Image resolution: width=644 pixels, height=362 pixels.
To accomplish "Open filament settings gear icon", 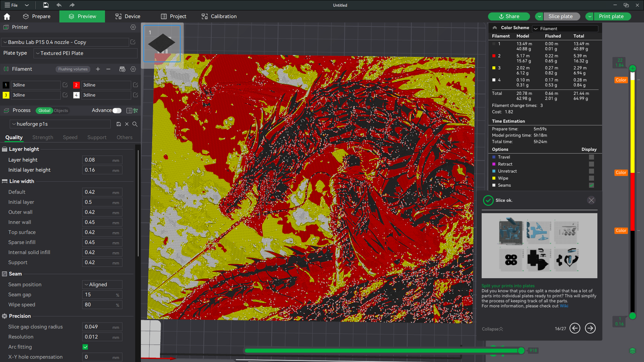I will click(133, 69).
